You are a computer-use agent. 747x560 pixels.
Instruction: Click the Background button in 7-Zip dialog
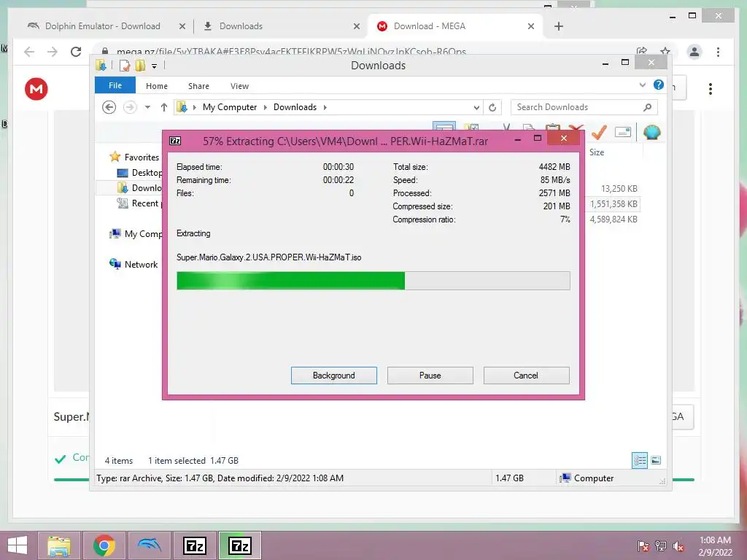tap(333, 376)
